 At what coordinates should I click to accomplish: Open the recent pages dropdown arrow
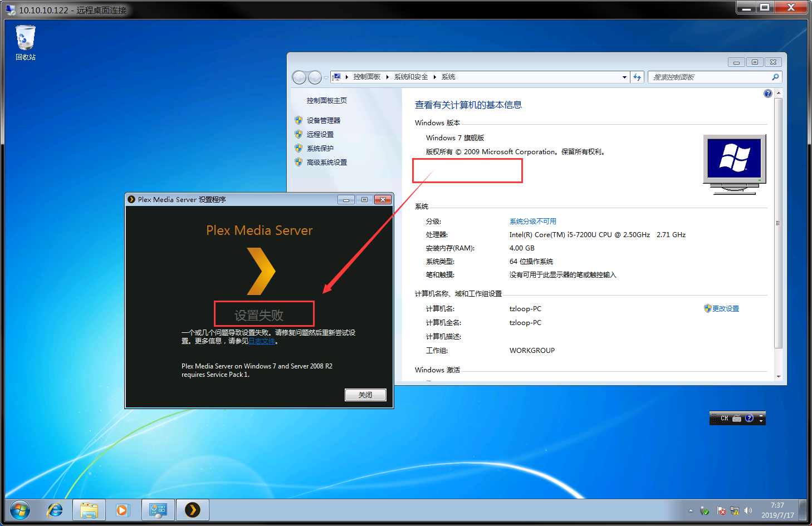coord(326,77)
